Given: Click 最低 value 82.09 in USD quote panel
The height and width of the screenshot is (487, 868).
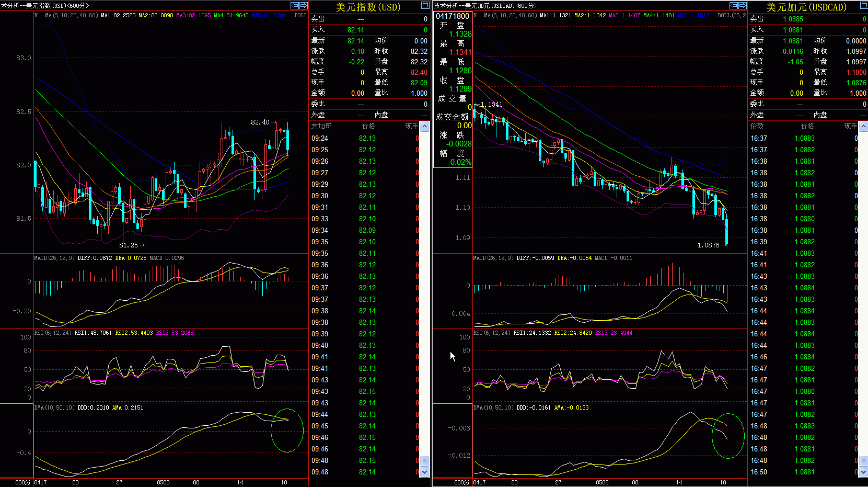Looking at the screenshot, I should point(419,83).
